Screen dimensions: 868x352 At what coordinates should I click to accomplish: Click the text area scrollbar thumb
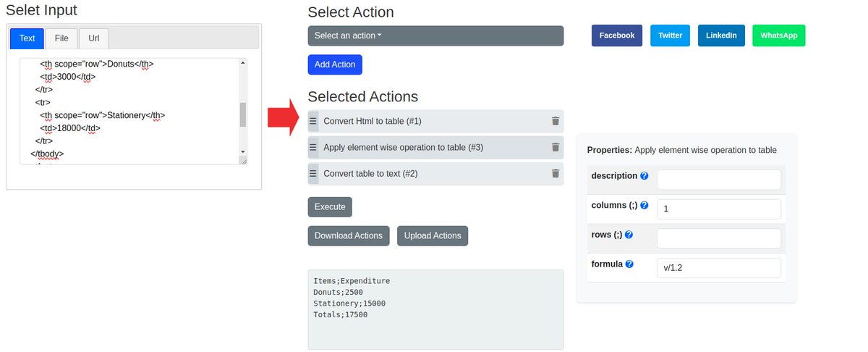coord(242,114)
